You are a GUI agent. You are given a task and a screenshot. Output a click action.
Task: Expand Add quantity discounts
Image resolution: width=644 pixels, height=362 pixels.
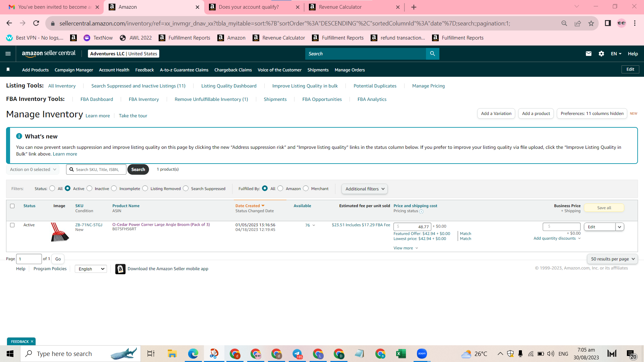557,238
